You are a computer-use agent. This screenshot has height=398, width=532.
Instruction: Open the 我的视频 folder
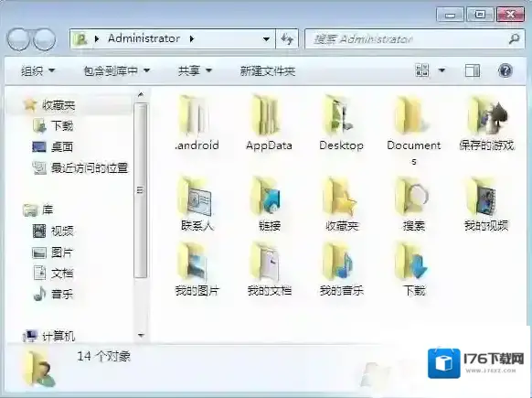486,204
